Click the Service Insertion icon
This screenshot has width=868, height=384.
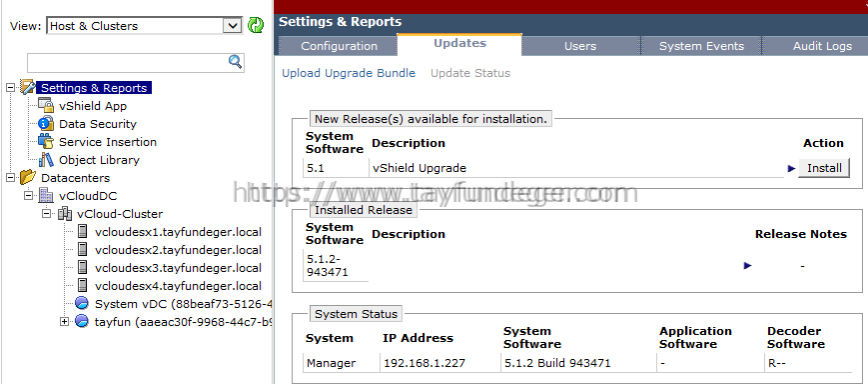click(45, 141)
